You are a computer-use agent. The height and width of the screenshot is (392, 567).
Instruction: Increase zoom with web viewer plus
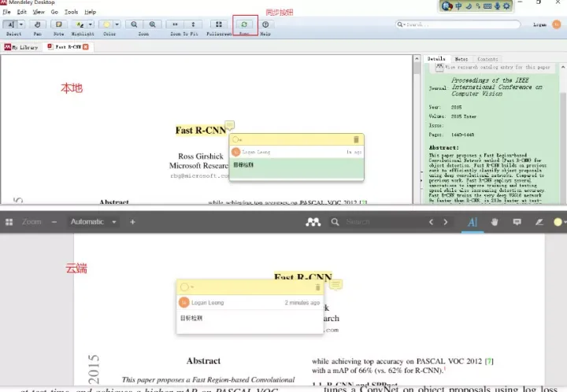pos(132,222)
